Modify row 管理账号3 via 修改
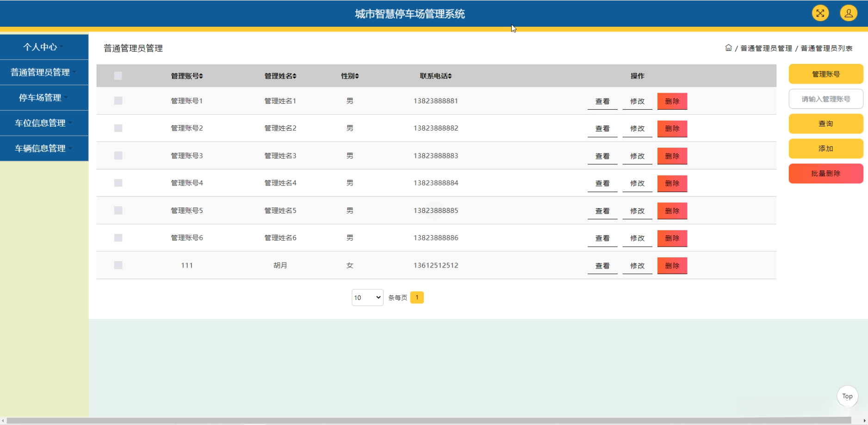 pos(637,156)
